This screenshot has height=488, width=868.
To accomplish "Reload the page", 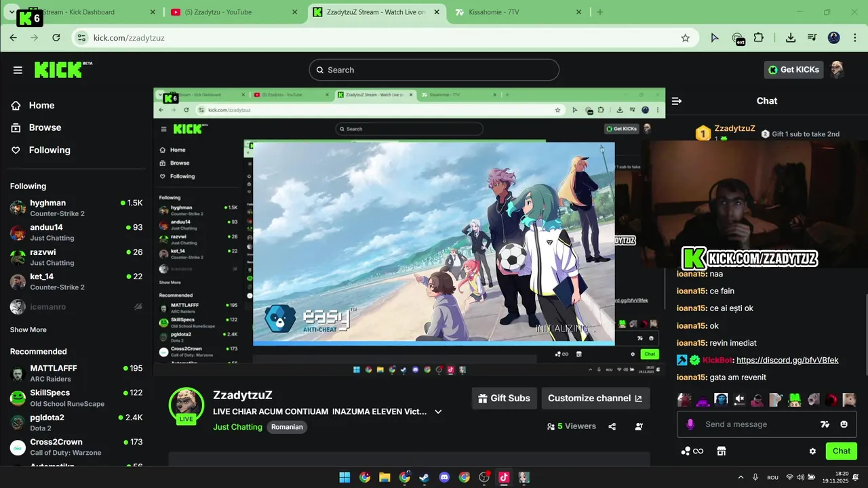I will 56,38.
